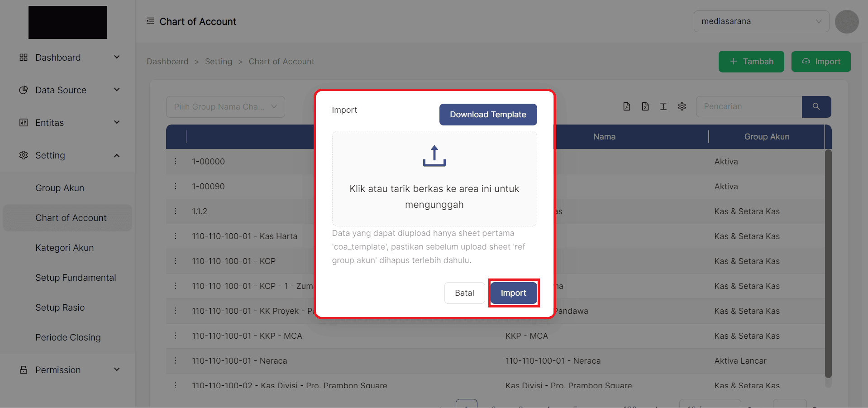Viewport: 868px width, 408px height.
Task: Click the Pencarian search field
Action: (x=749, y=106)
